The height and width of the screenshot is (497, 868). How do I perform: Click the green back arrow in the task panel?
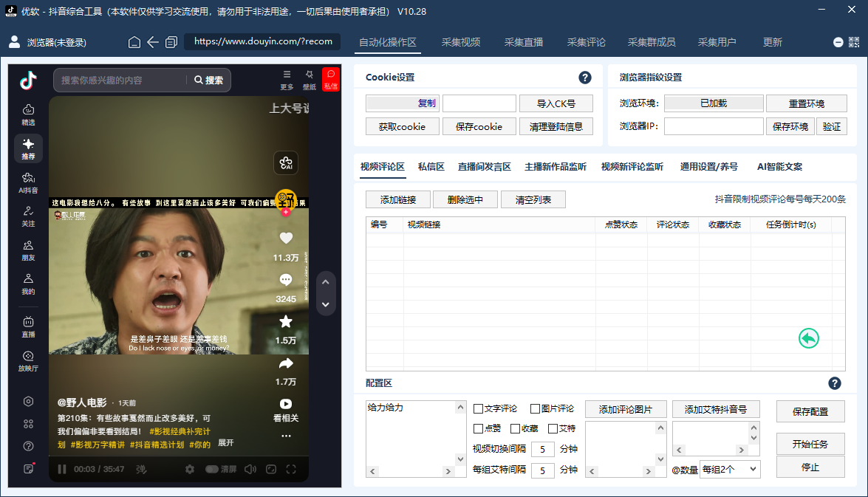(808, 337)
